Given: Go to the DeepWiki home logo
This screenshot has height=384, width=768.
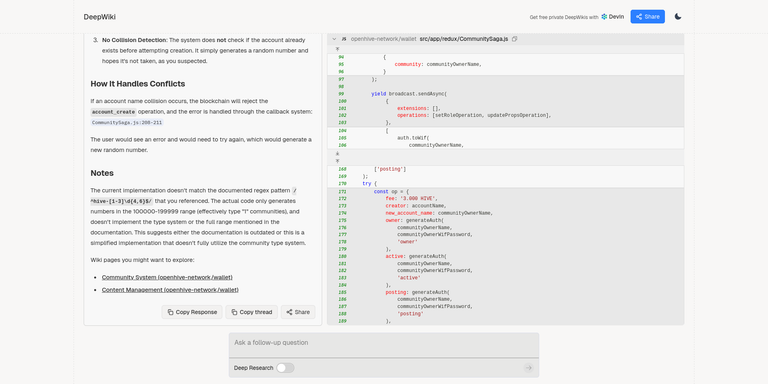Looking at the screenshot, I should click(x=99, y=17).
